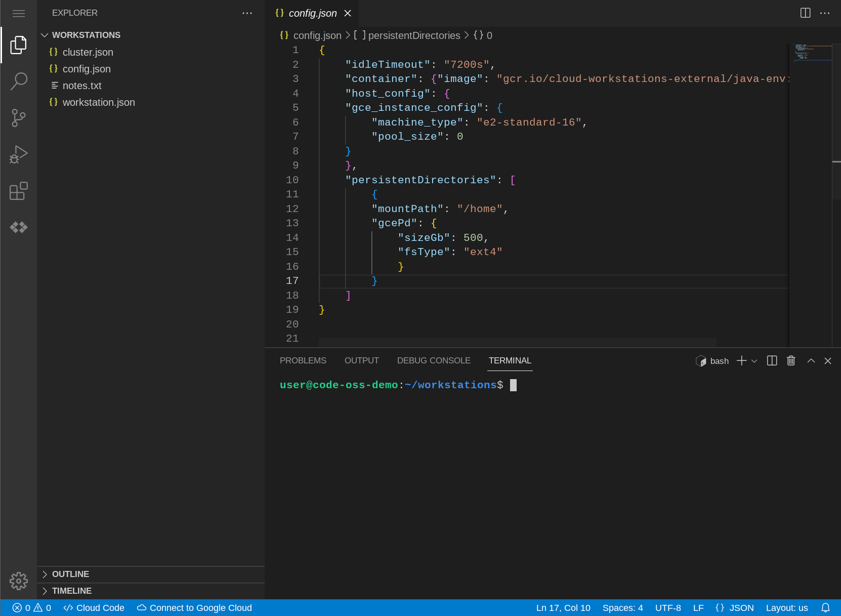
Task: Expand the OUTLINE section
Action: click(x=70, y=574)
